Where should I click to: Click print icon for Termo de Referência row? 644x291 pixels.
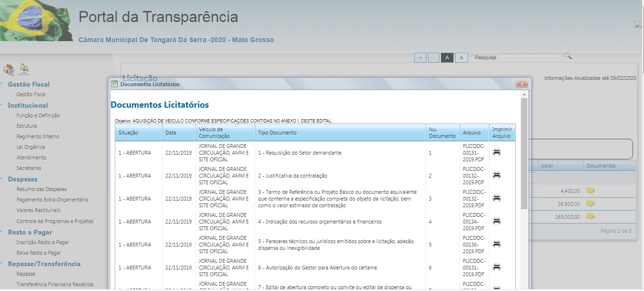497,198
